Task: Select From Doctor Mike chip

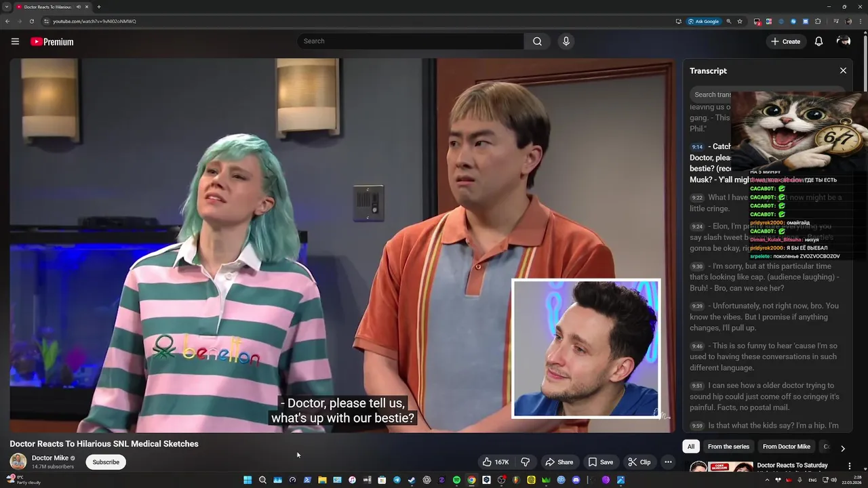Action: point(786,447)
